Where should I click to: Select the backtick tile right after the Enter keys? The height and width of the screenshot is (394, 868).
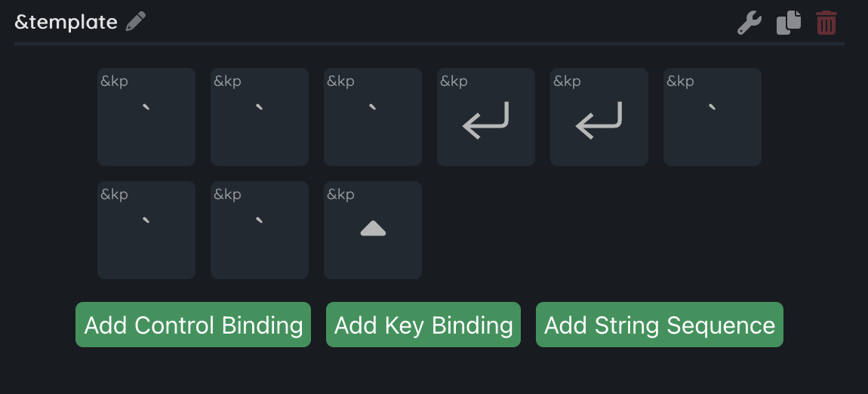pos(713,117)
